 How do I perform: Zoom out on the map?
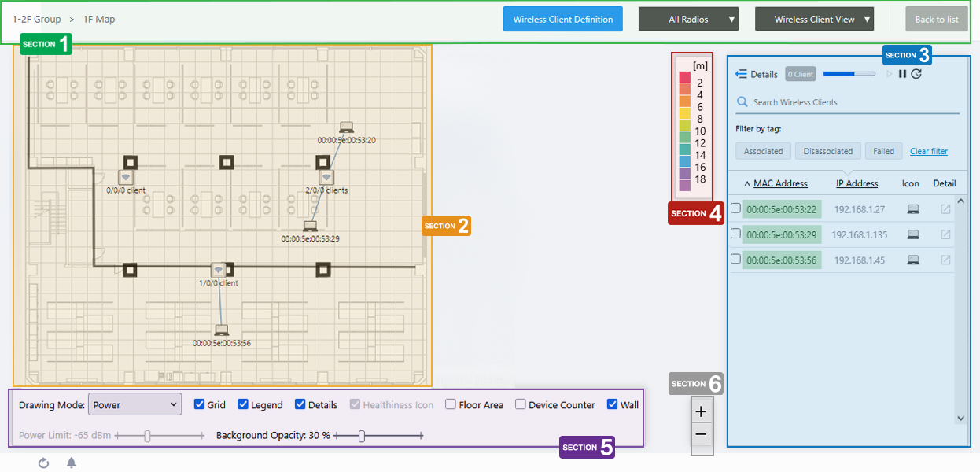point(702,434)
